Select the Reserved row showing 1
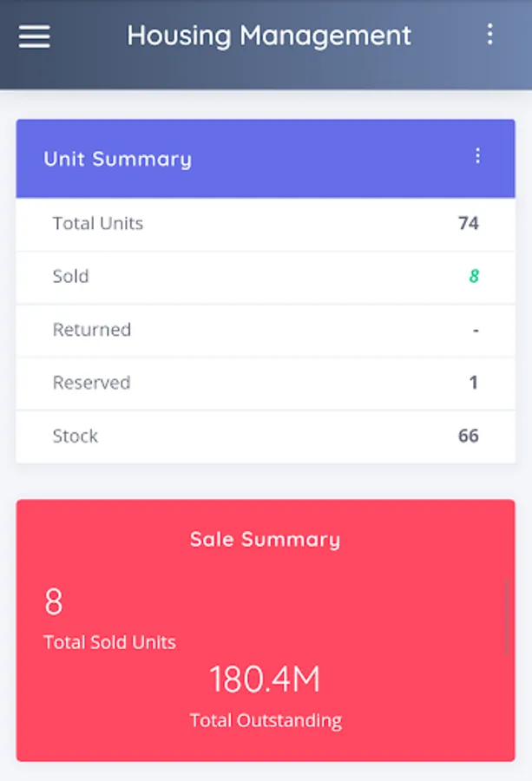 [x=266, y=383]
